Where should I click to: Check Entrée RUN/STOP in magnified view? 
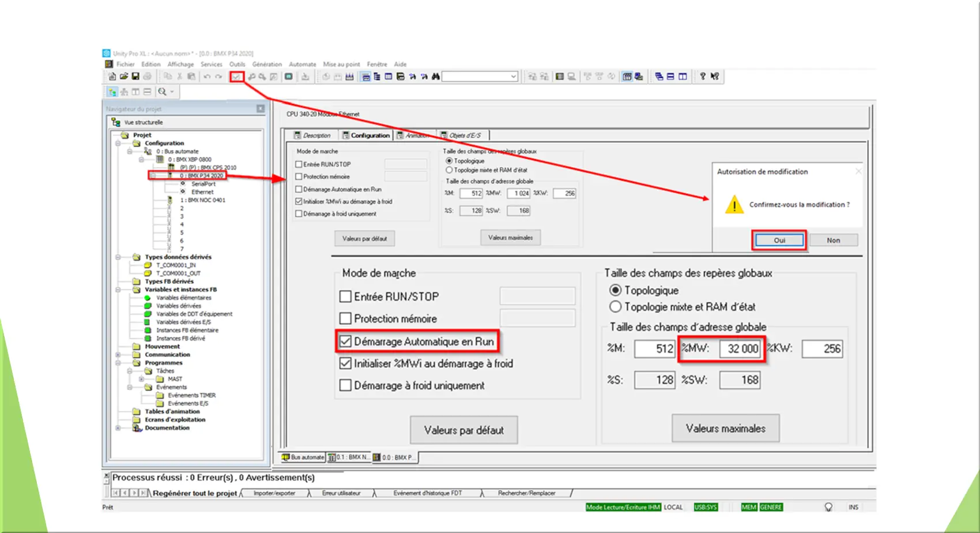tap(345, 296)
